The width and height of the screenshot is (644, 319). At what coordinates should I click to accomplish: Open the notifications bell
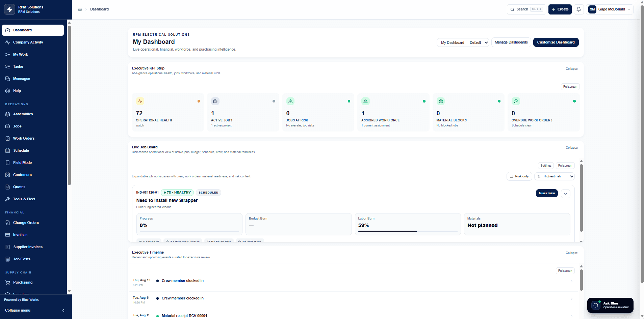(x=578, y=9)
